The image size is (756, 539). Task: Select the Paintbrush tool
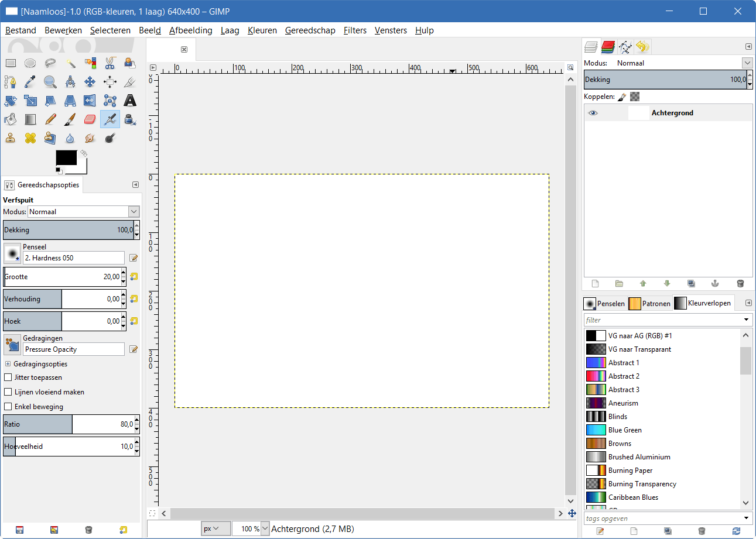pos(70,119)
